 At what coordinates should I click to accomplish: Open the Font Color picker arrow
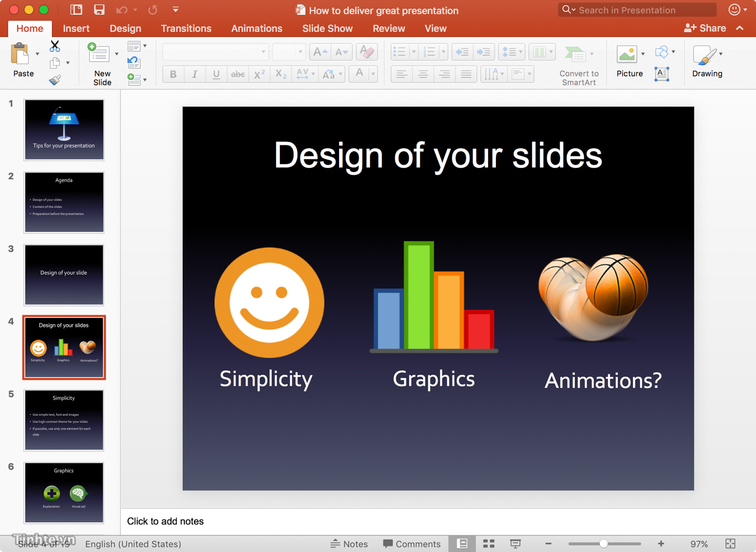[373, 74]
